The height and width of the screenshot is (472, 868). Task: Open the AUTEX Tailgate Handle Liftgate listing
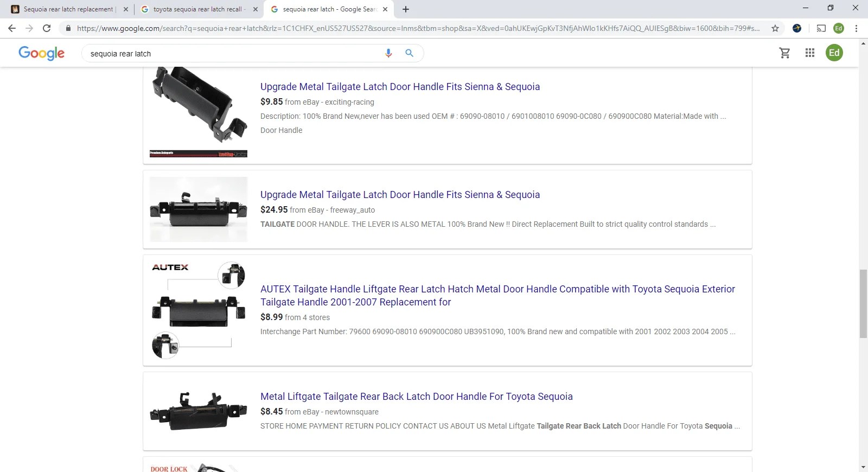[x=497, y=296]
